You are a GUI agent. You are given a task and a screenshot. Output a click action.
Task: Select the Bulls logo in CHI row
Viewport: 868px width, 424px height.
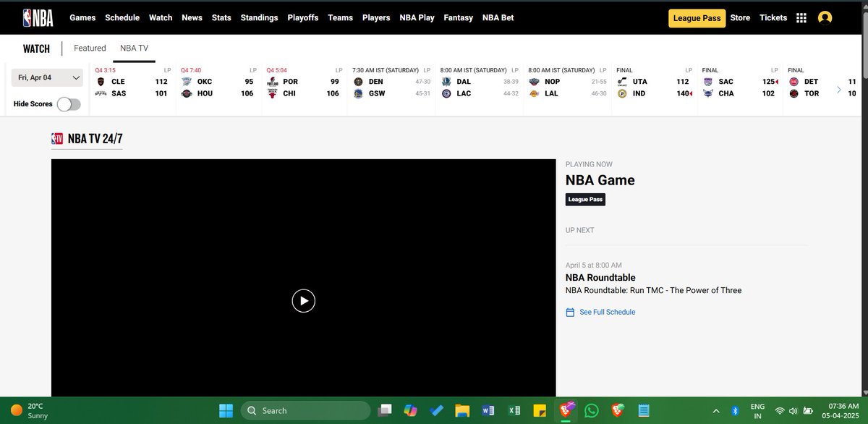pyautogui.click(x=273, y=93)
